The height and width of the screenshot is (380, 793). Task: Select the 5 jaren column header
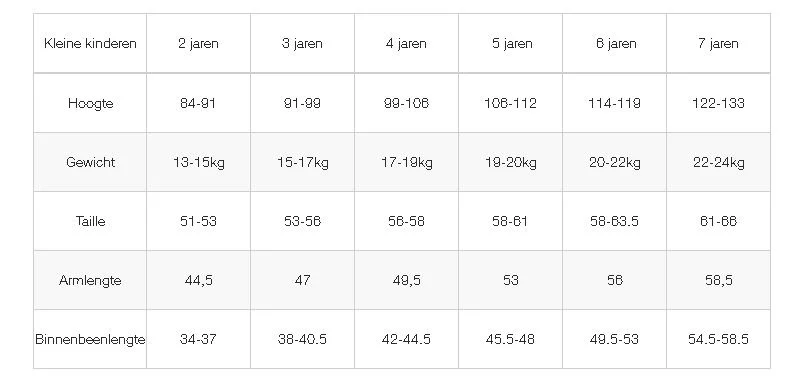510,44
